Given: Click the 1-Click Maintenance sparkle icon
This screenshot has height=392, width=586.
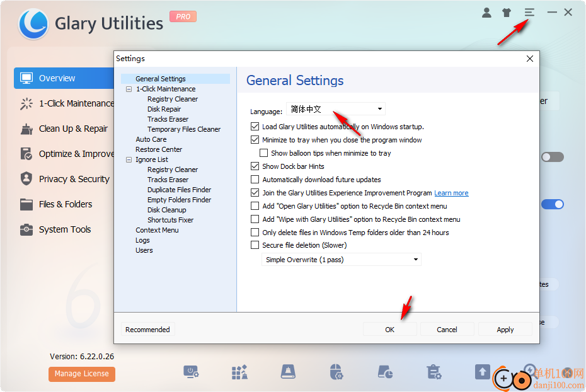Looking at the screenshot, I should pyautogui.click(x=26, y=103).
